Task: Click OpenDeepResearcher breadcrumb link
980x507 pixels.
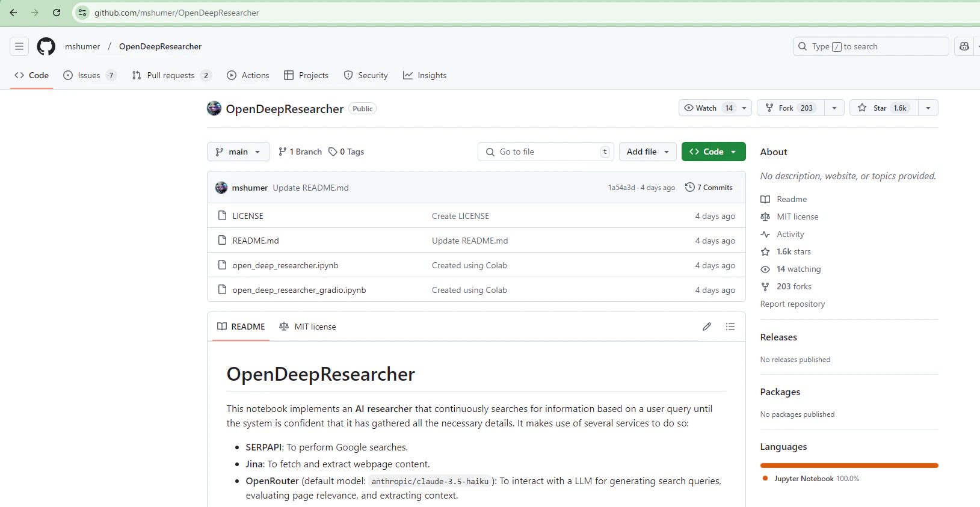Action: coord(160,46)
